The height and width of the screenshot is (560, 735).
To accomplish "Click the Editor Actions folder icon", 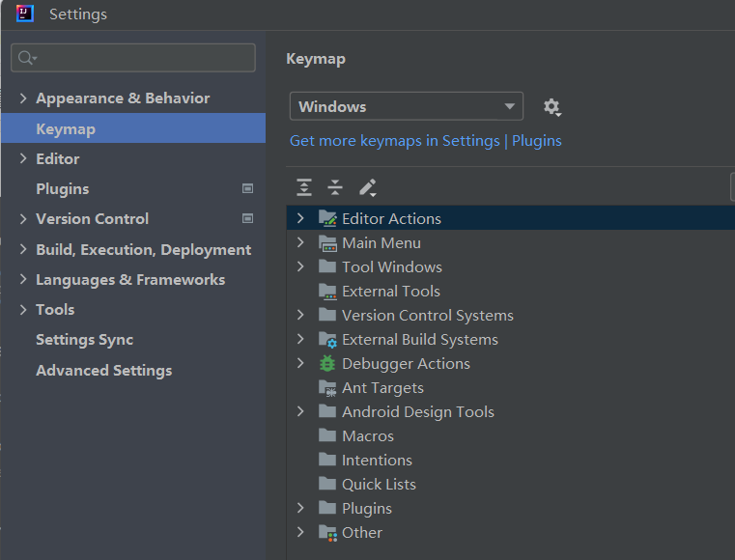I will [327, 218].
